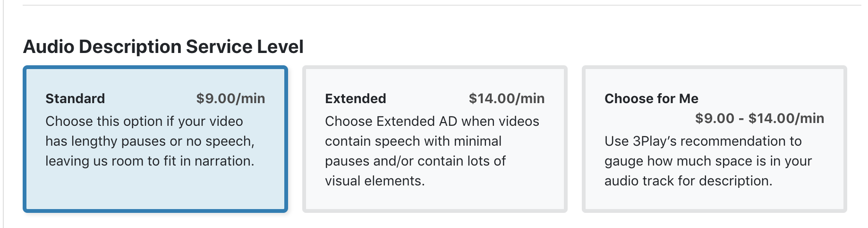Click the $9.00/min Standard price
The image size is (868, 228).
(230, 98)
